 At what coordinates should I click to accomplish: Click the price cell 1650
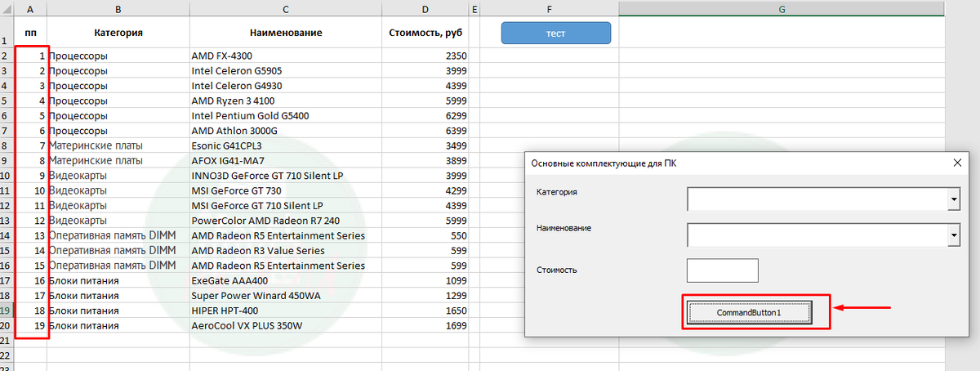tap(425, 311)
